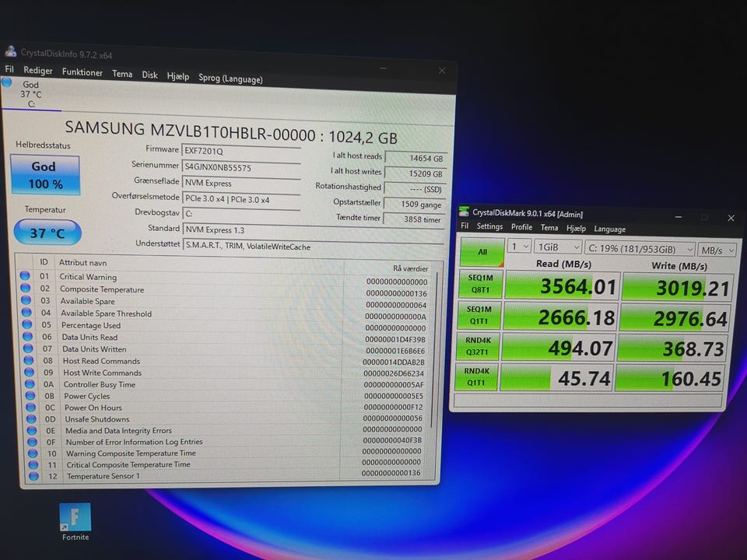
Task: Open the Funktioner menu in CrystalDiskInfo
Action: click(x=82, y=72)
